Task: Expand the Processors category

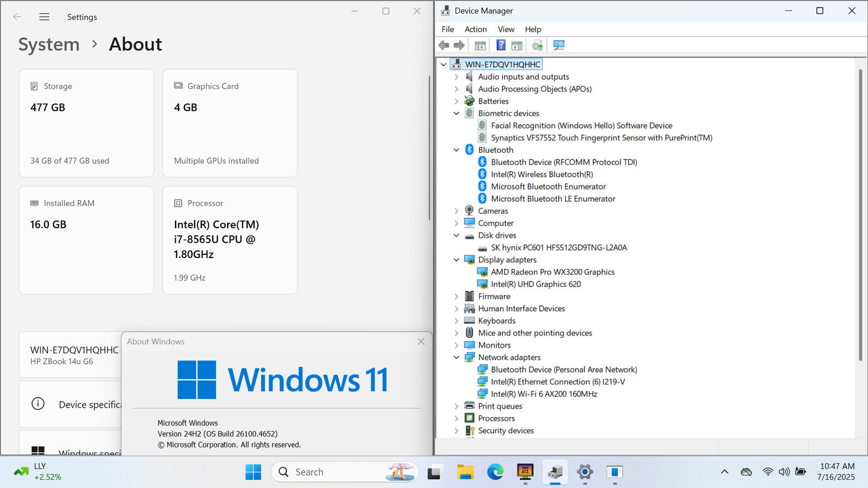Action: click(456, 419)
